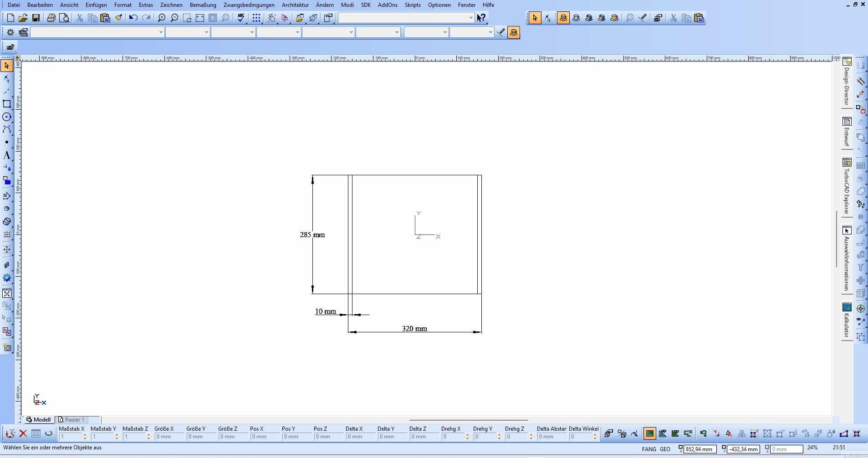
Task: Open the Design-Director side panel
Action: pos(847,82)
